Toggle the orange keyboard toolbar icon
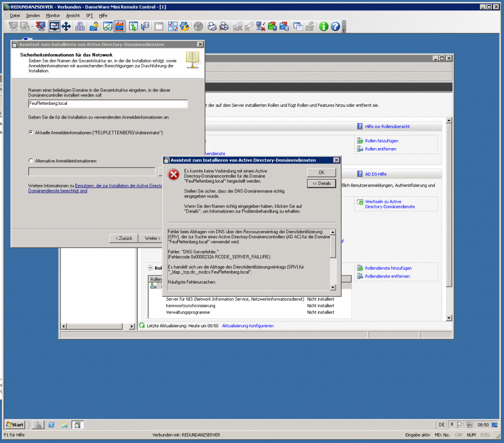The image size is (504, 443). (119, 27)
